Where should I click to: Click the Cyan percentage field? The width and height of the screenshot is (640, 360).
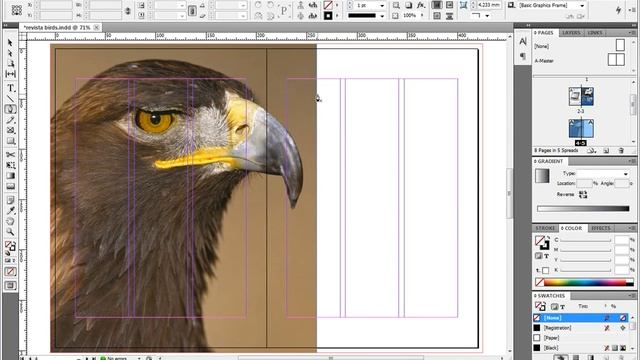622,240
